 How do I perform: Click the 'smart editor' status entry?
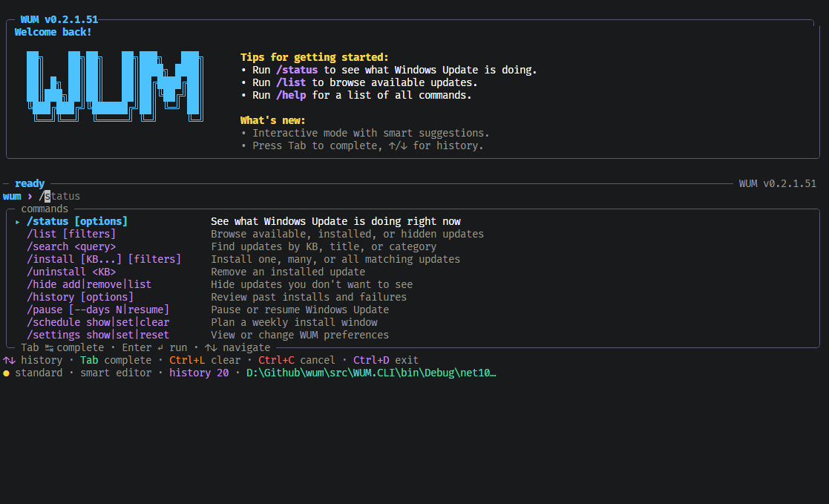click(x=116, y=373)
